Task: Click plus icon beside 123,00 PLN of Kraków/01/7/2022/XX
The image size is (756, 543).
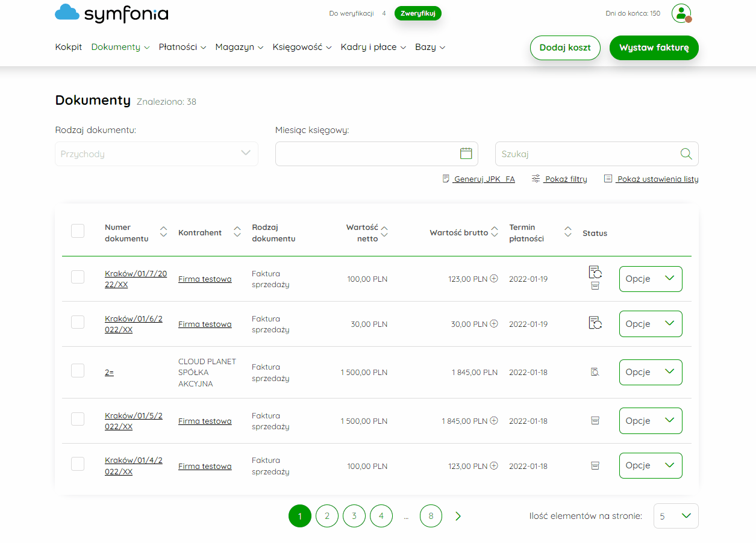Action: click(x=494, y=279)
